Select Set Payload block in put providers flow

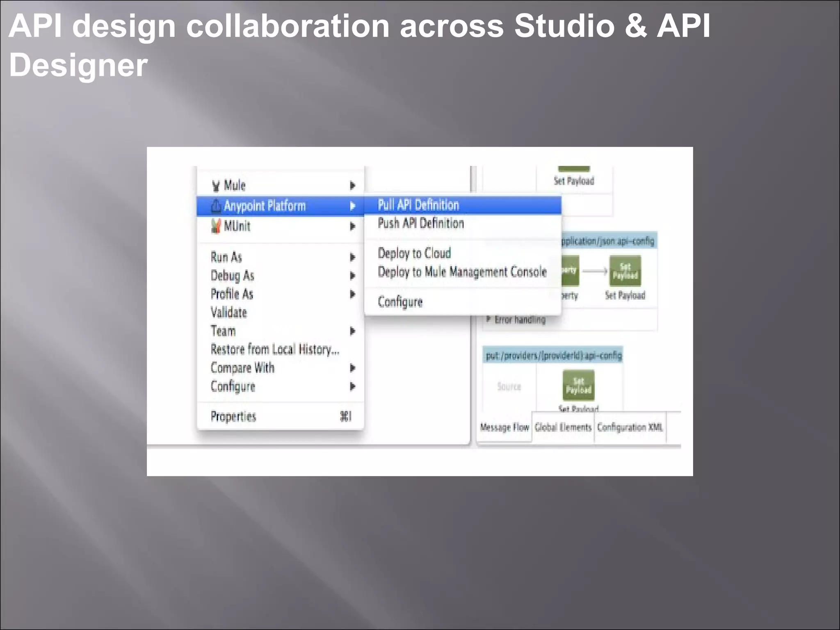click(x=578, y=385)
